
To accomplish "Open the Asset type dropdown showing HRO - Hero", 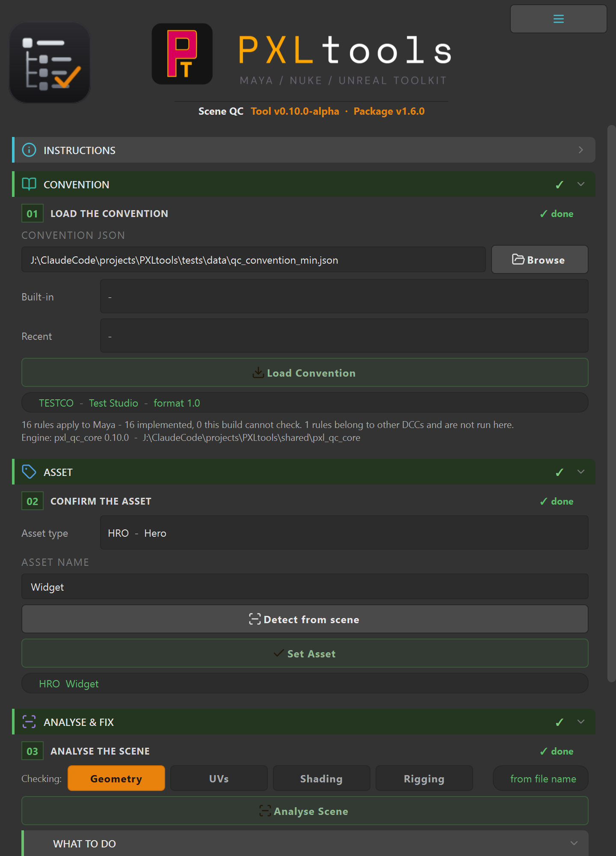I will tap(344, 533).
